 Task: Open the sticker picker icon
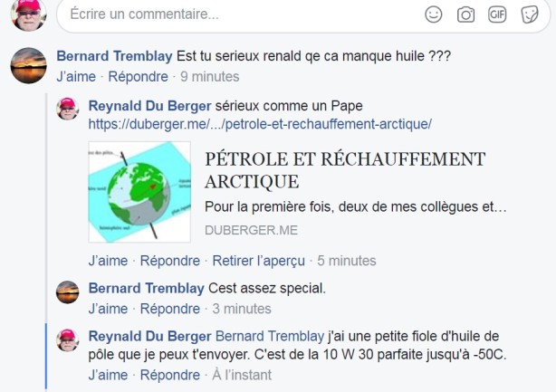pyautogui.click(x=530, y=14)
